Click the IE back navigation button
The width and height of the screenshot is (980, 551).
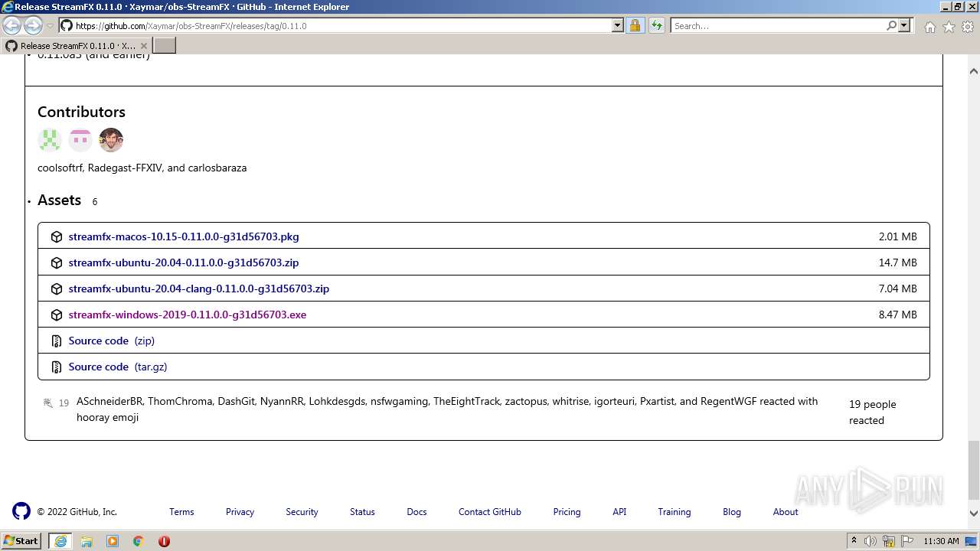[12, 25]
